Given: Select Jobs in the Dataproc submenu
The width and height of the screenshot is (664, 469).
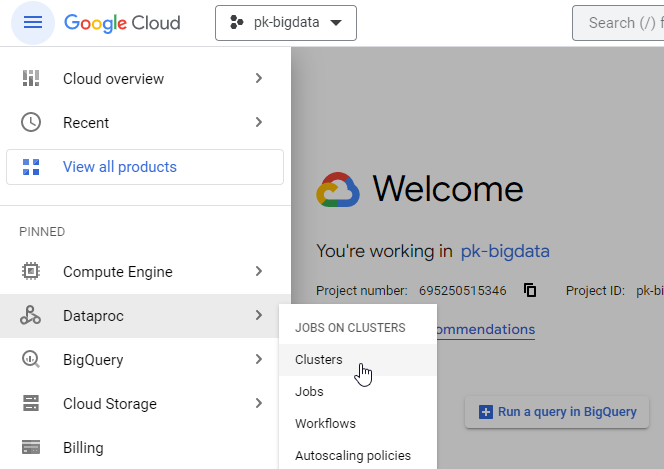Looking at the screenshot, I should (x=309, y=392).
